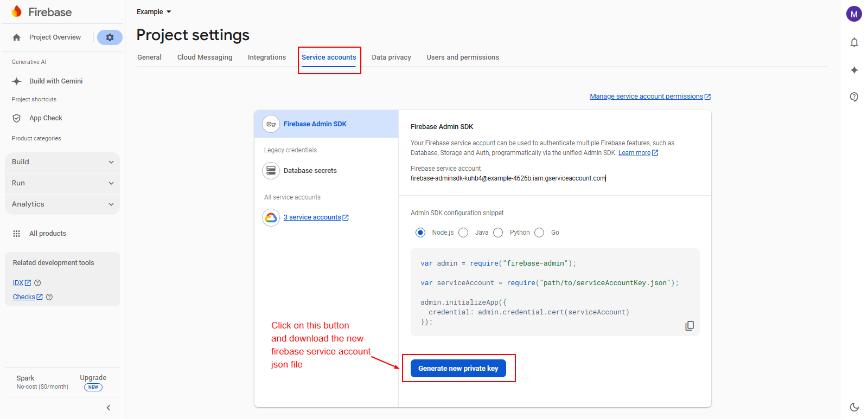
Task: Select the Firebase Admin SDK item
Action: (x=327, y=124)
